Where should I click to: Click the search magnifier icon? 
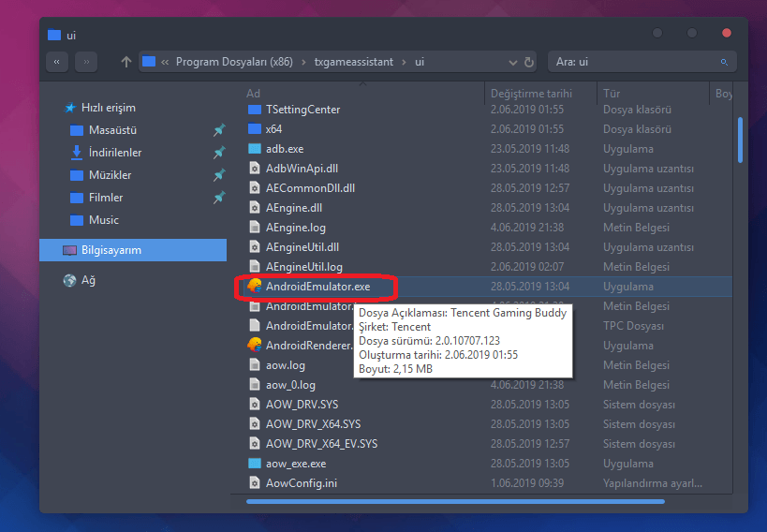724,62
